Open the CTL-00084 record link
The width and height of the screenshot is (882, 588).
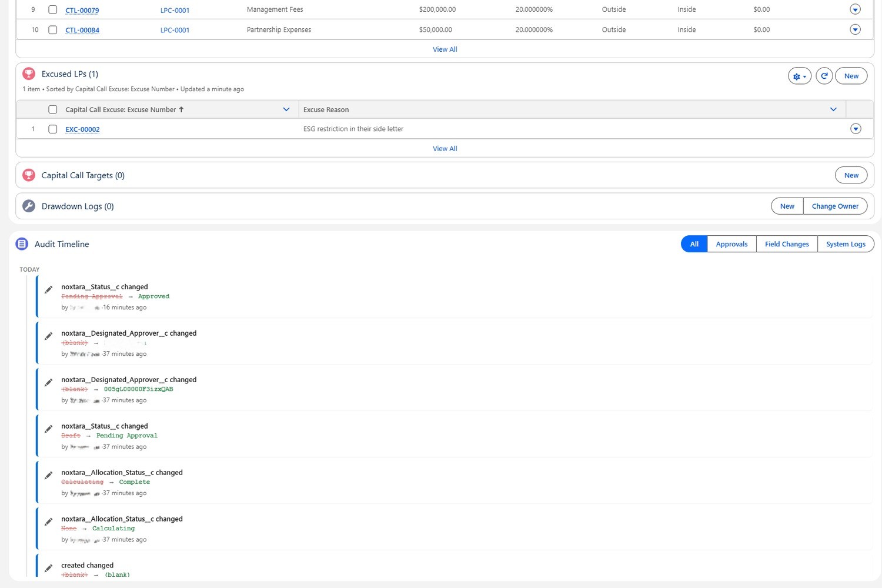[x=82, y=31]
